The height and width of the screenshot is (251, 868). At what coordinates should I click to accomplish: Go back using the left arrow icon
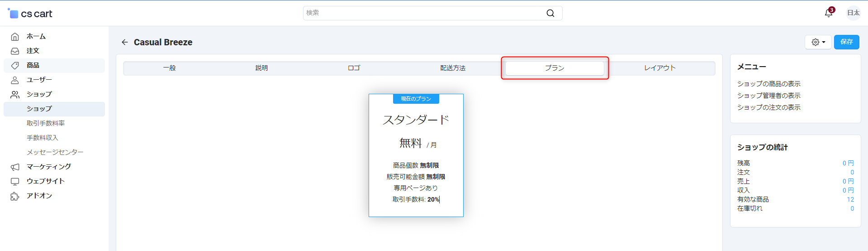coord(125,42)
